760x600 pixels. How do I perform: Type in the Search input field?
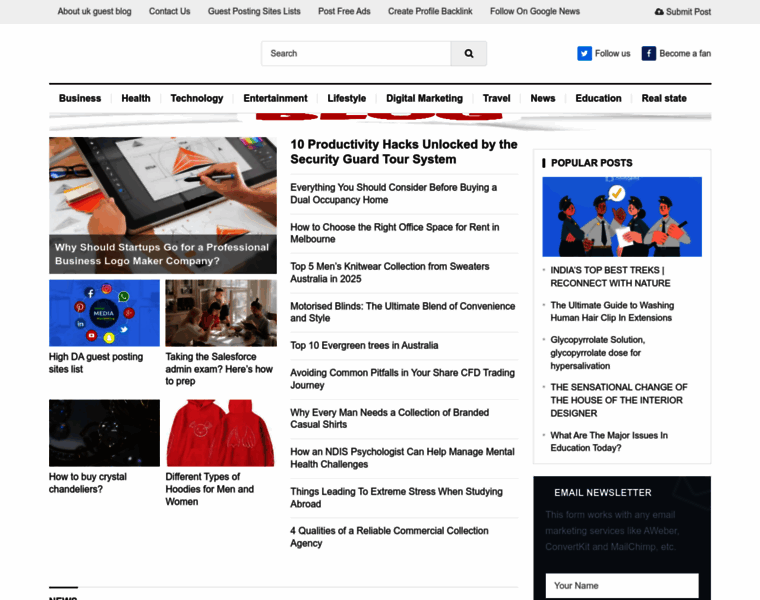(x=356, y=54)
